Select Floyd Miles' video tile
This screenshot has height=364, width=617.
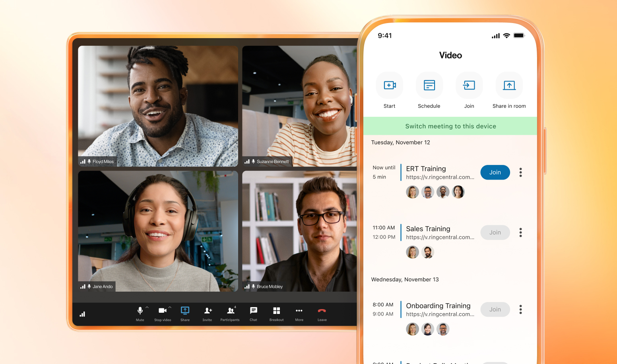[158, 106]
